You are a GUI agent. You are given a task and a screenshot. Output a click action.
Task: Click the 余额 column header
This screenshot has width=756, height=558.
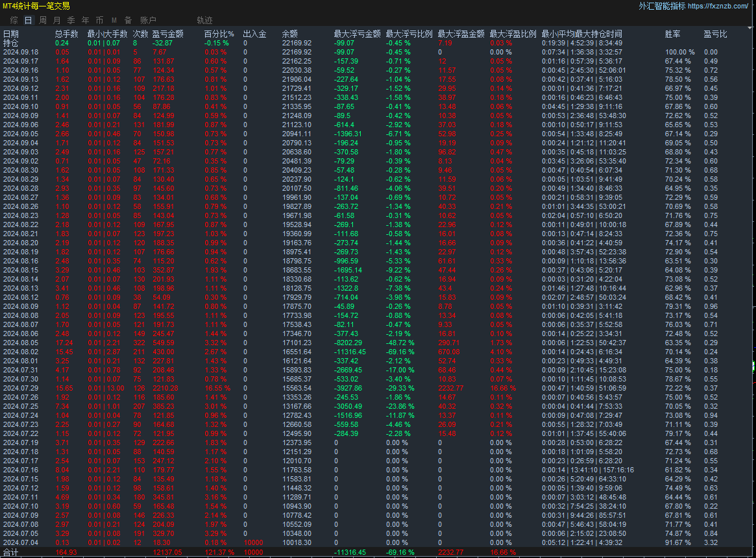(x=290, y=34)
